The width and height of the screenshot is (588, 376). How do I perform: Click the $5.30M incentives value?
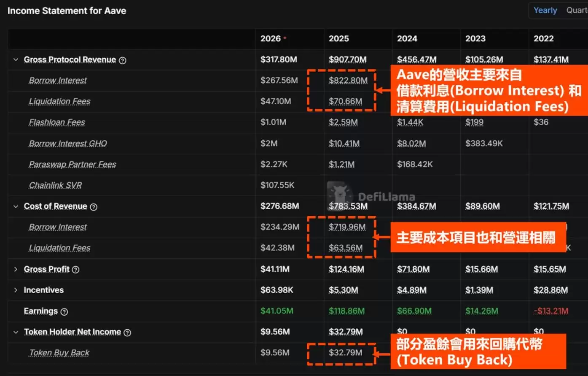343,290
